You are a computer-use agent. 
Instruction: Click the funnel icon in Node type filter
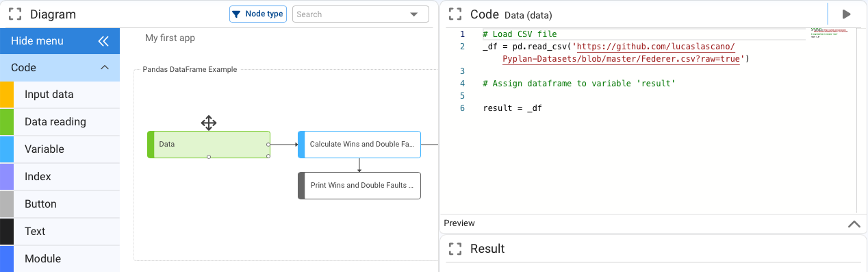[236, 14]
